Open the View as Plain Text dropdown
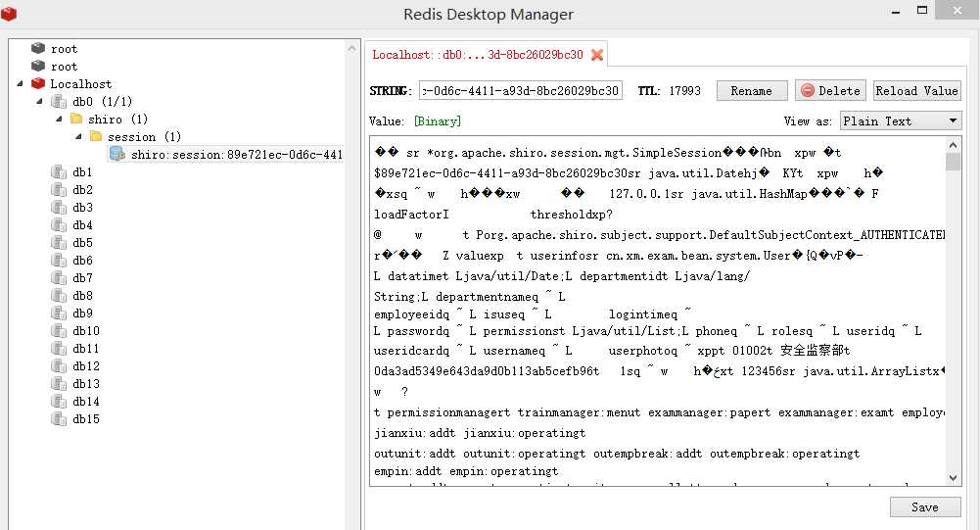 (x=901, y=121)
